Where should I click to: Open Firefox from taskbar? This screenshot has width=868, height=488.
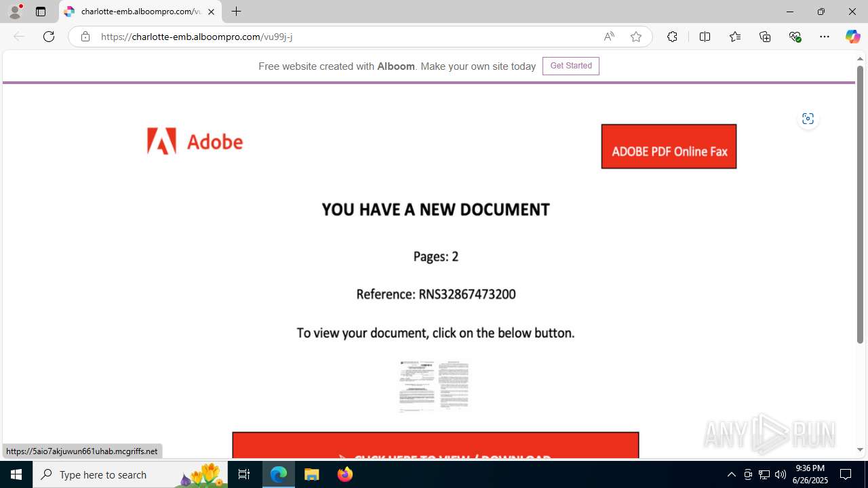pyautogui.click(x=344, y=474)
